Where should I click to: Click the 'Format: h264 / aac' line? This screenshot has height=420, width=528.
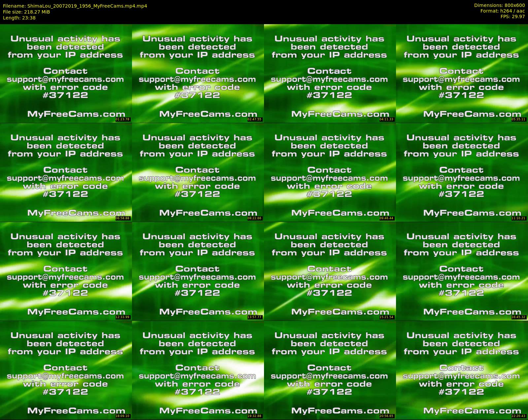(x=503, y=11)
